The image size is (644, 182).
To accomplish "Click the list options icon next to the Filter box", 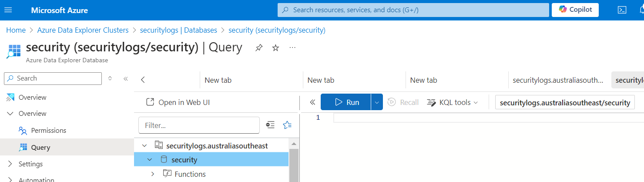I will click(x=270, y=125).
